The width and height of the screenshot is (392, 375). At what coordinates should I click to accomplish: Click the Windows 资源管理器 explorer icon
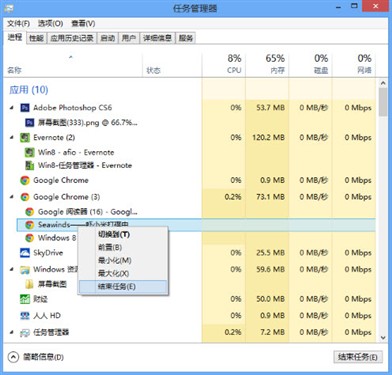pyautogui.click(x=25, y=269)
